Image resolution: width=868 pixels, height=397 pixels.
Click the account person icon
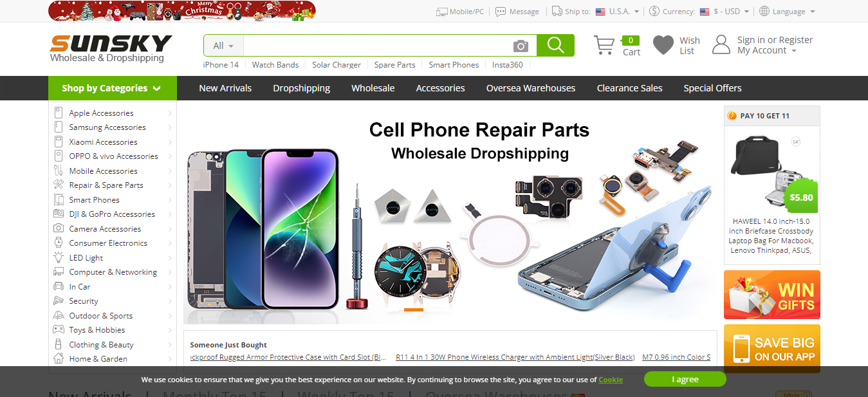tap(721, 45)
